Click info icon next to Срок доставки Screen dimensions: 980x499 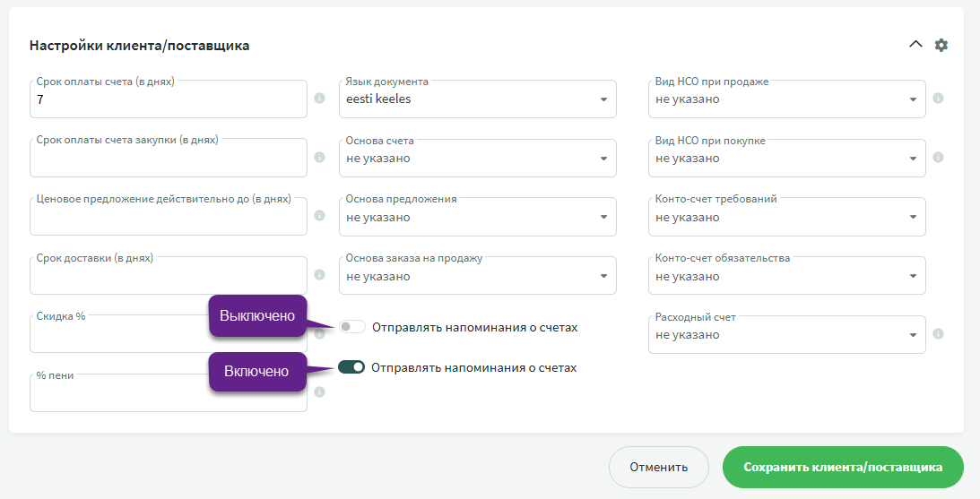coord(319,275)
